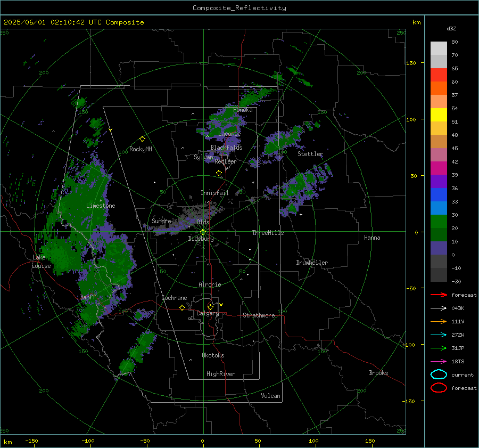This screenshot has height=448, width=479.
Task: Click the Hanna label
Action: click(x=372, y=238)
